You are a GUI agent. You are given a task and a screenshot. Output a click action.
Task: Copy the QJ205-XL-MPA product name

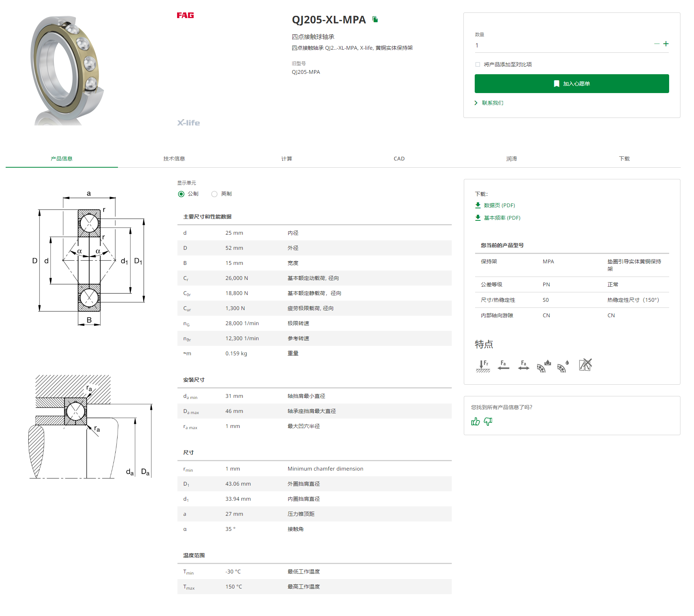375,19
